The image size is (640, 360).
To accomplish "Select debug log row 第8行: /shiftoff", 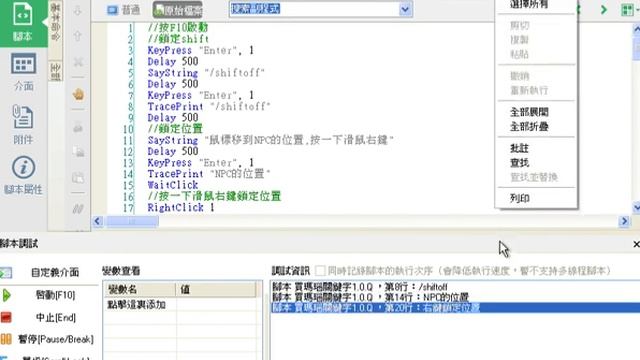I will tap(360, 287).
